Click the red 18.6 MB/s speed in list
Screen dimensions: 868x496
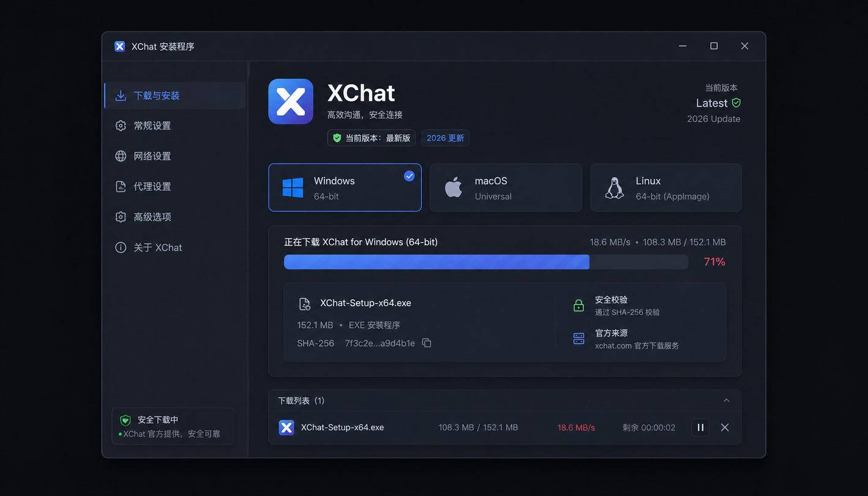576,427
